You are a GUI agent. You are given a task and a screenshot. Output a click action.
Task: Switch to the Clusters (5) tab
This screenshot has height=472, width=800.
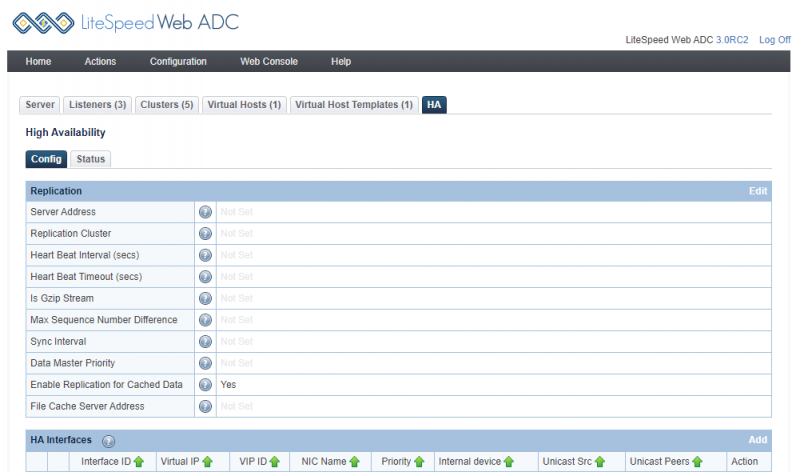167,105
